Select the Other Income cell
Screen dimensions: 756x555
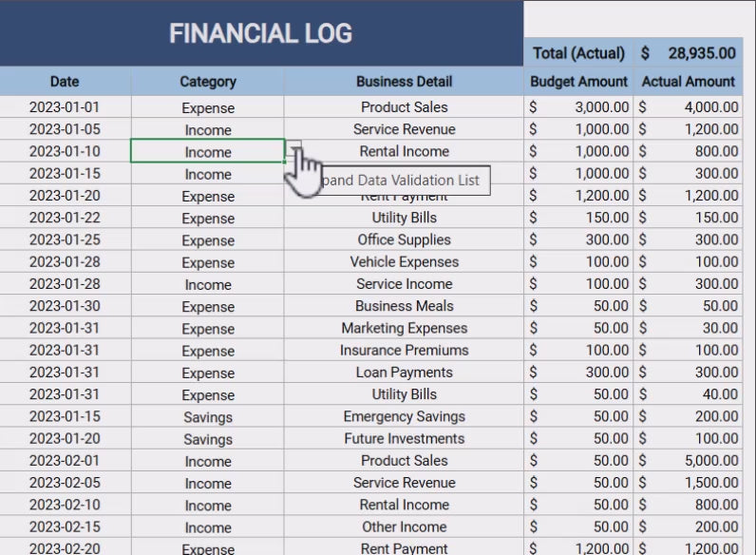404,526
